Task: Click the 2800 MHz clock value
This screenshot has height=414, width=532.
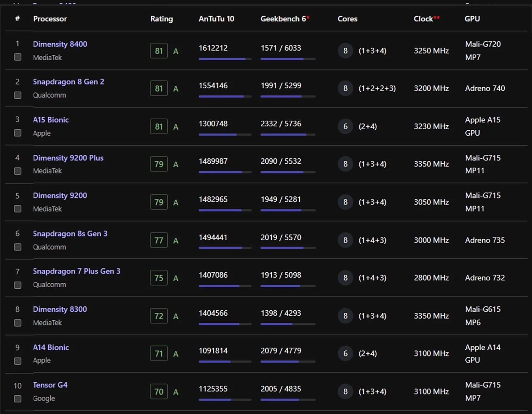Action: click(431, 278)
